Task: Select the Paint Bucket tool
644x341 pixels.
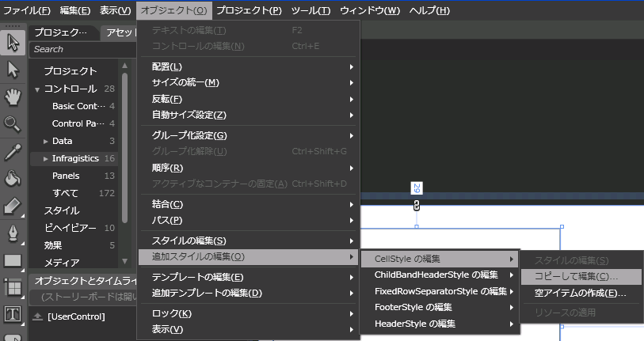Action: pos(12,178)
